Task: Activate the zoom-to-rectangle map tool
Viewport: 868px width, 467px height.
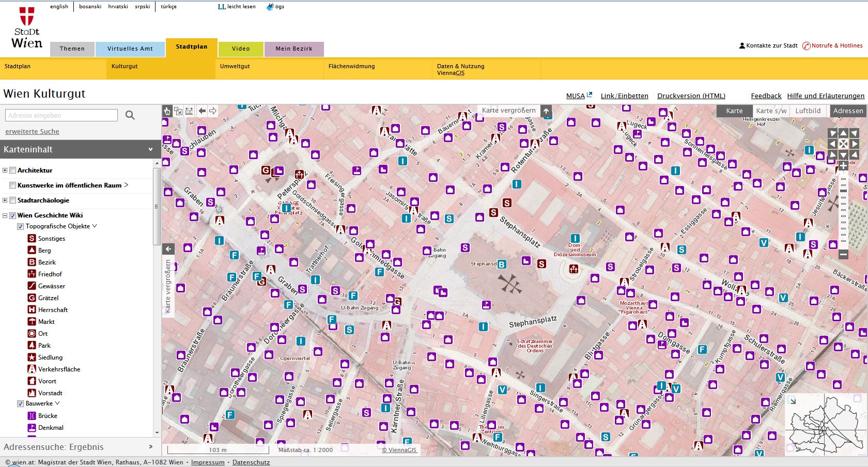Action: tap(178, 111)
